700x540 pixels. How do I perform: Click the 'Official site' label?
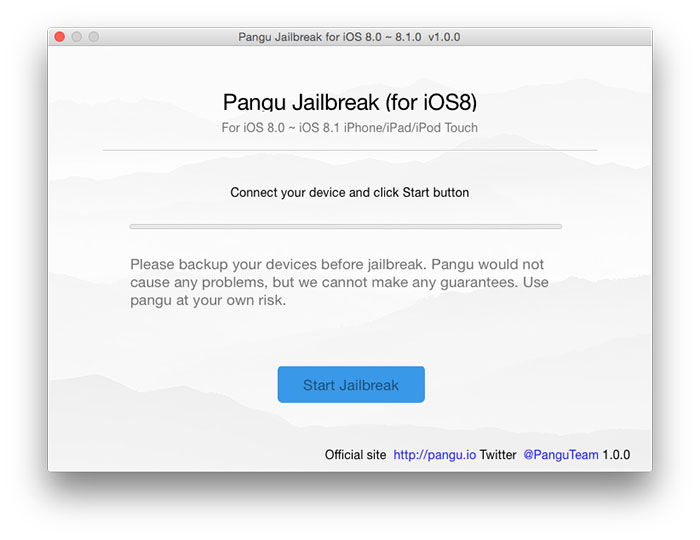pyautogui.click(x=355, y=455)
